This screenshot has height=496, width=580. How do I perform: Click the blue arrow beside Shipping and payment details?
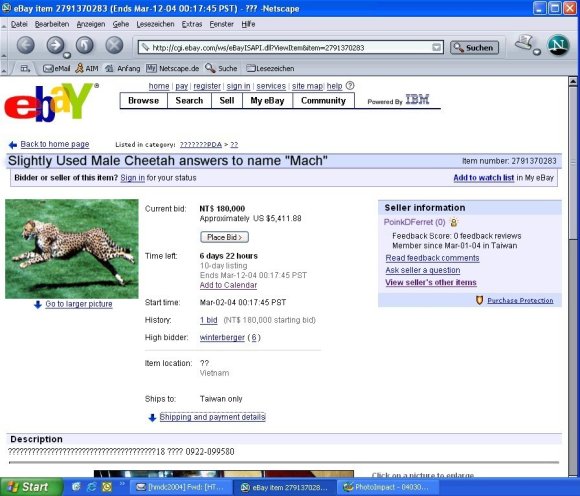pos(152,418)
